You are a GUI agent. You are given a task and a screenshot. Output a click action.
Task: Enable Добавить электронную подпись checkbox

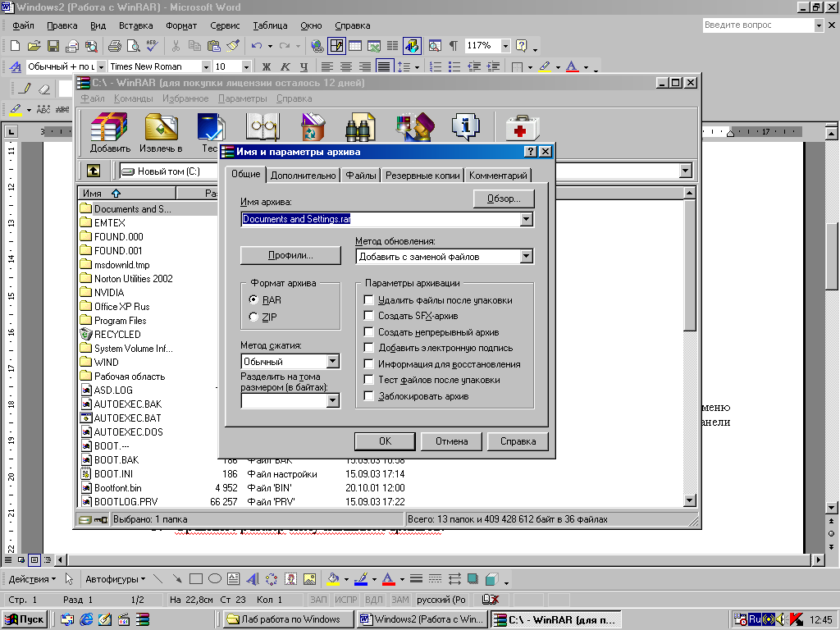point(368,348)
